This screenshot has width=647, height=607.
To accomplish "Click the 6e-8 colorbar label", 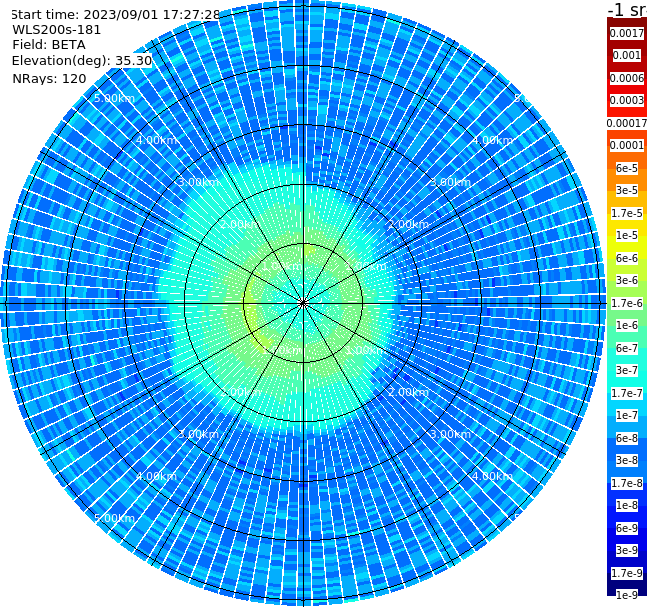I will click(x=627, y=438).
